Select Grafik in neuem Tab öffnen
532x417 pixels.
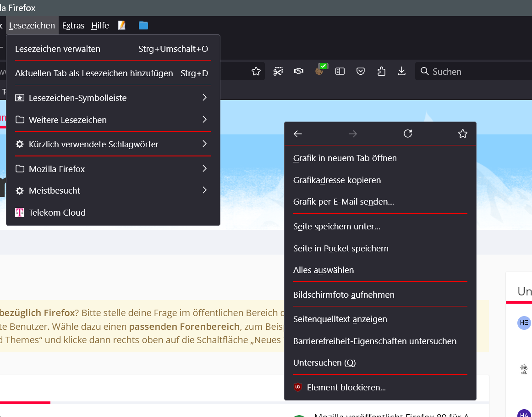coord(345,158)
